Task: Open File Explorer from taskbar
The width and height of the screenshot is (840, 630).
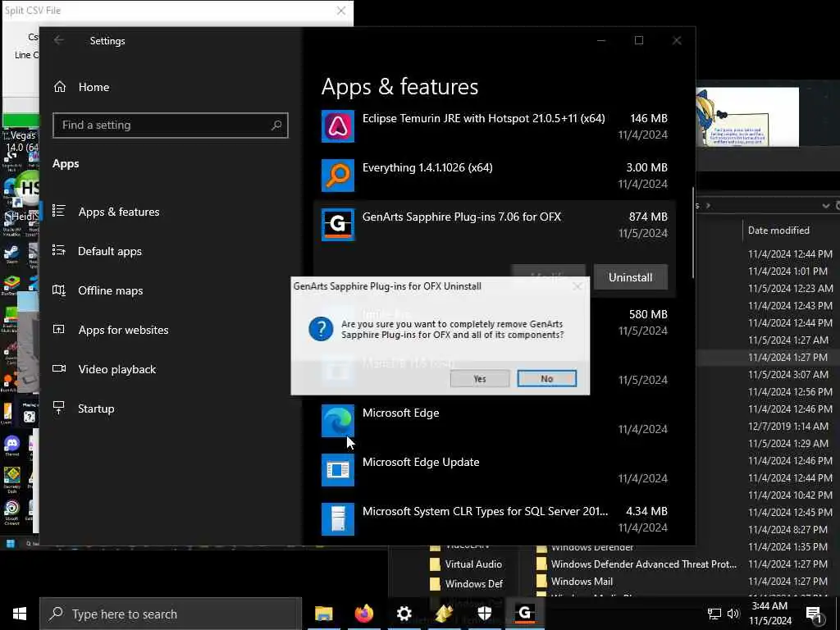Action: tap(323, 614)
